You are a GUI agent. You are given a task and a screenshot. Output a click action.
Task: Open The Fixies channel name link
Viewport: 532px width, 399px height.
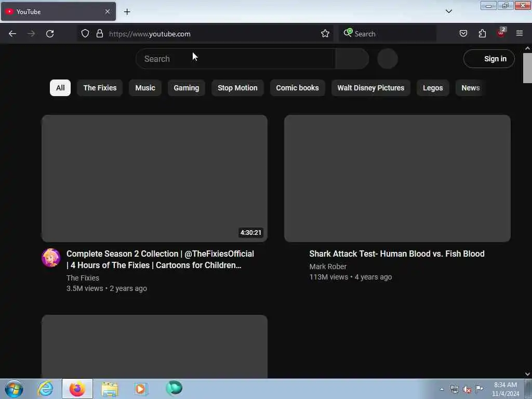click(83, 278)
